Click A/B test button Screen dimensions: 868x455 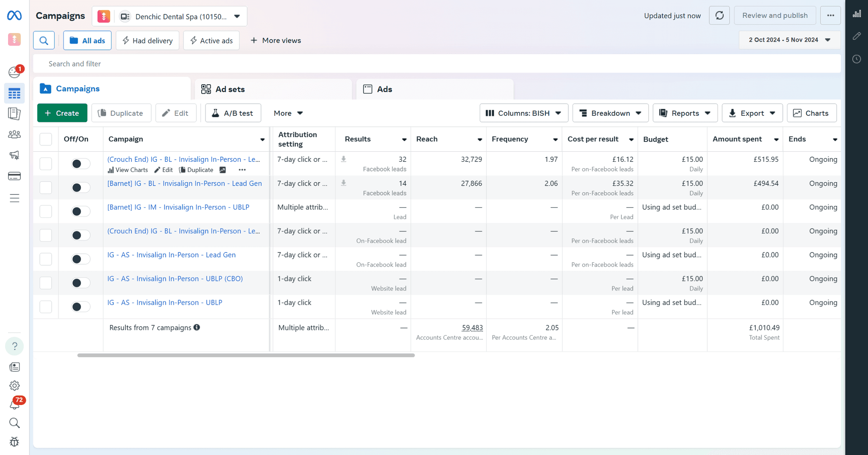(233, 113)
